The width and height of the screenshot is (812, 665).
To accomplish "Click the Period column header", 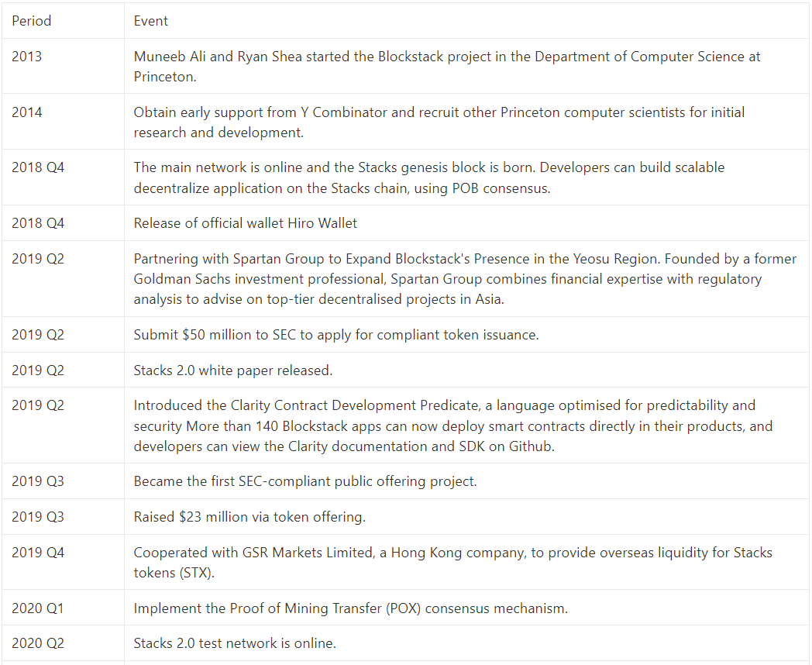I will point(32,21).
